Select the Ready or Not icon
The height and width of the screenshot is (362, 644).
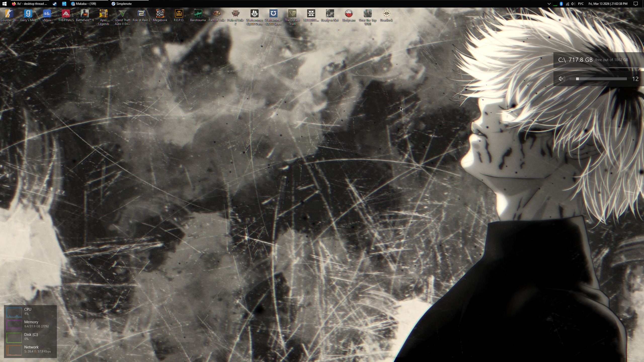coord(330,14)
